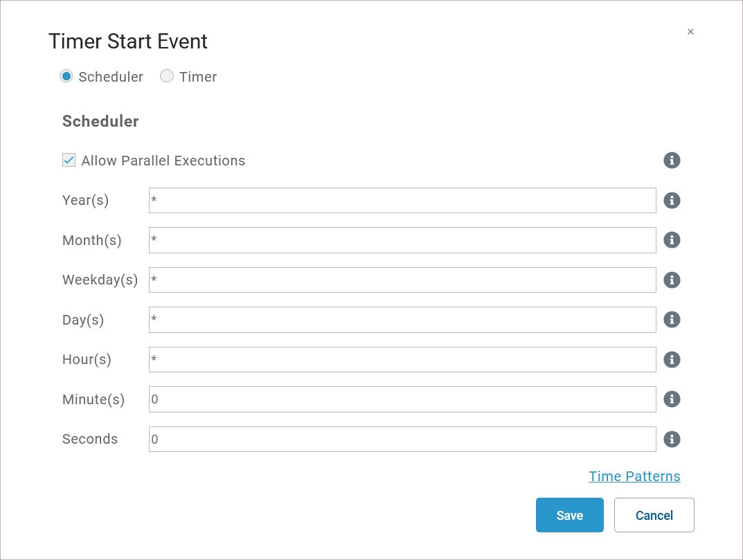Click into the Seconds input field
The image size is (743, 560).
click(402, 440)
